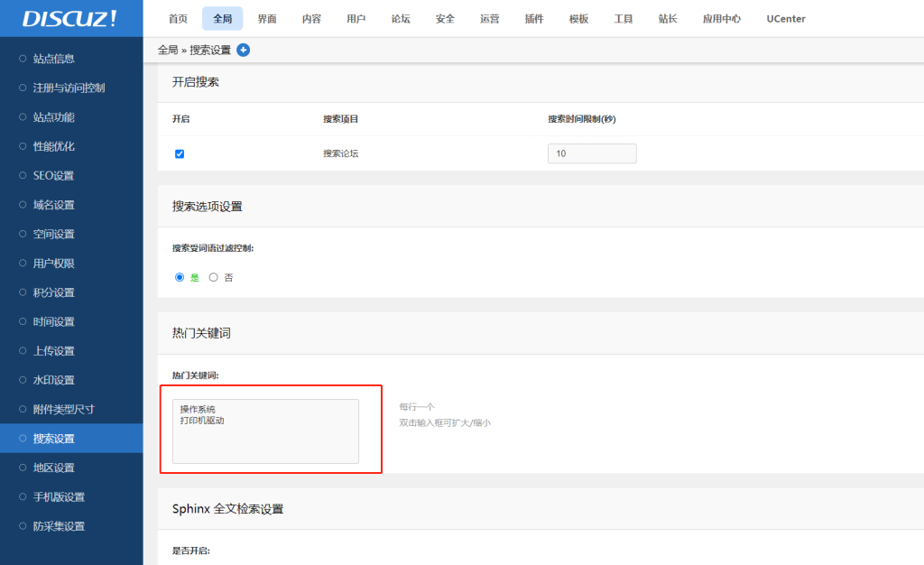Screen dimensions: 924x565
Task: Click the blue plus icon beside 搜索设置
Action: [243, 50]
